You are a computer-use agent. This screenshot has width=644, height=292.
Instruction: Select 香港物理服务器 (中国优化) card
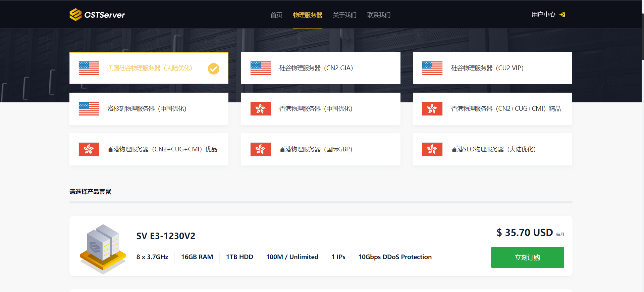321,109
